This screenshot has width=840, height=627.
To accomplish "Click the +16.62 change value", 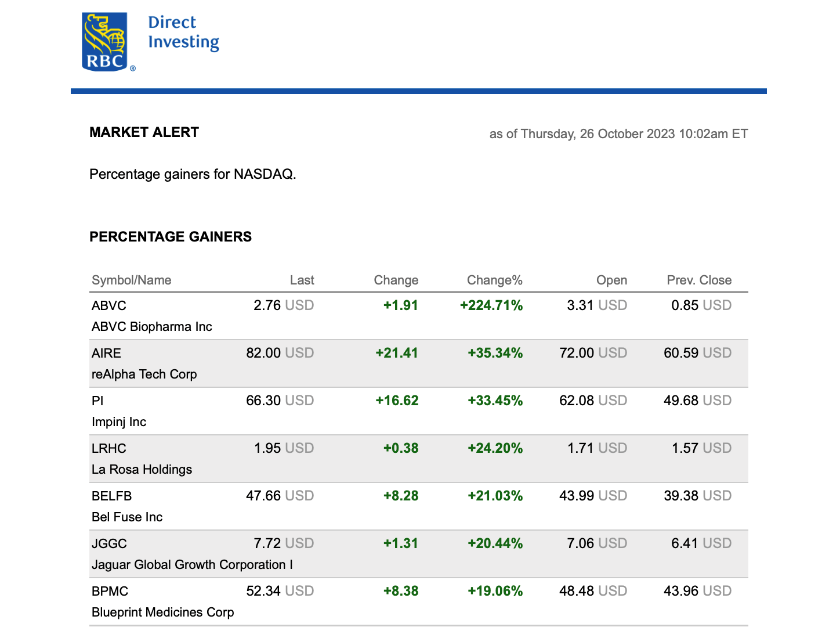I will pos(397,401).
